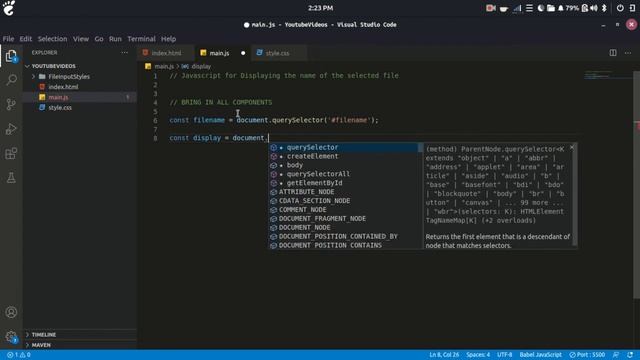
Task: Open the File menu
Action: point(8,39)
